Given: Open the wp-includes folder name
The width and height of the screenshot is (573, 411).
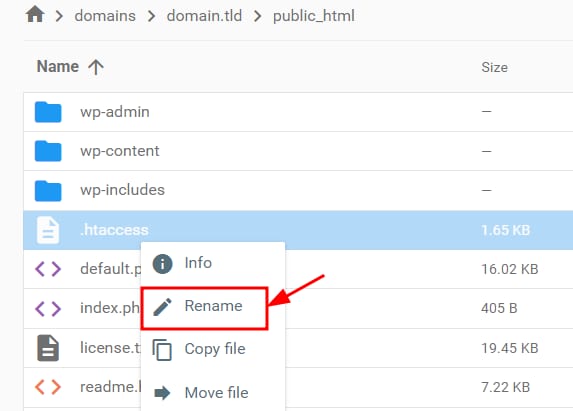Looking at the screenshot, I should (x=122, y=190).
